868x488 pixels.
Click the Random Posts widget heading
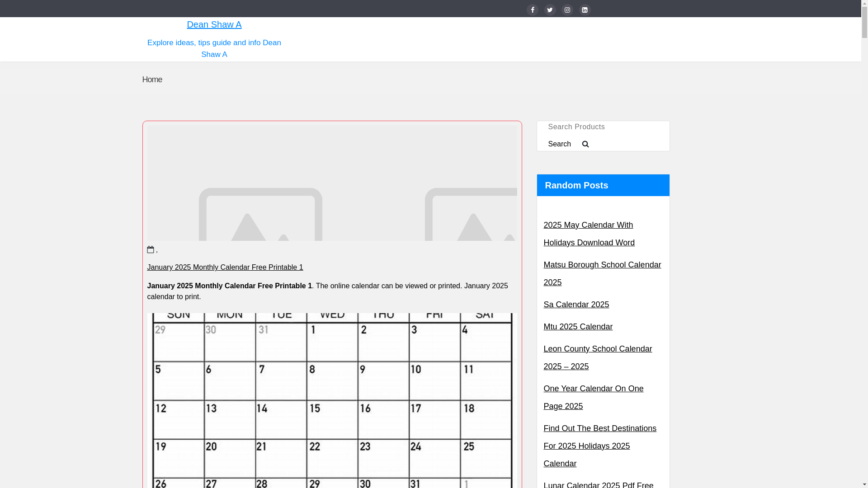pos(603,185)
